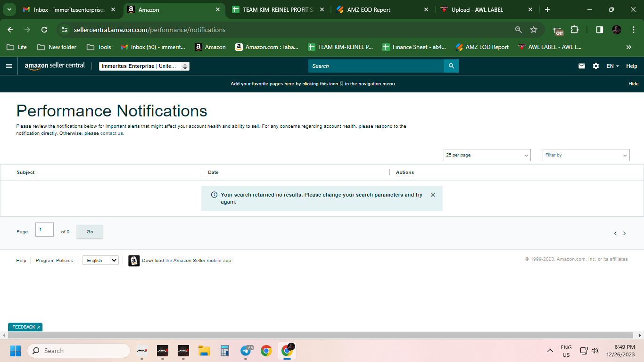Viewport: 644px width, 362px height.
Task: Open the Windows Start menu
Action: pos(15,351)
